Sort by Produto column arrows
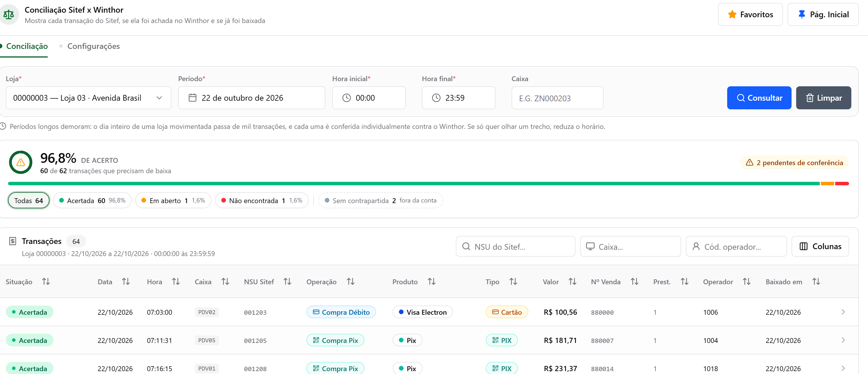The image size is (868, 374). [x=432, y=281]
